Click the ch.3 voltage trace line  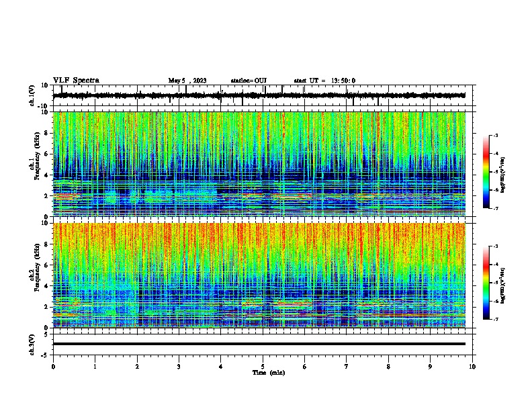259,344
